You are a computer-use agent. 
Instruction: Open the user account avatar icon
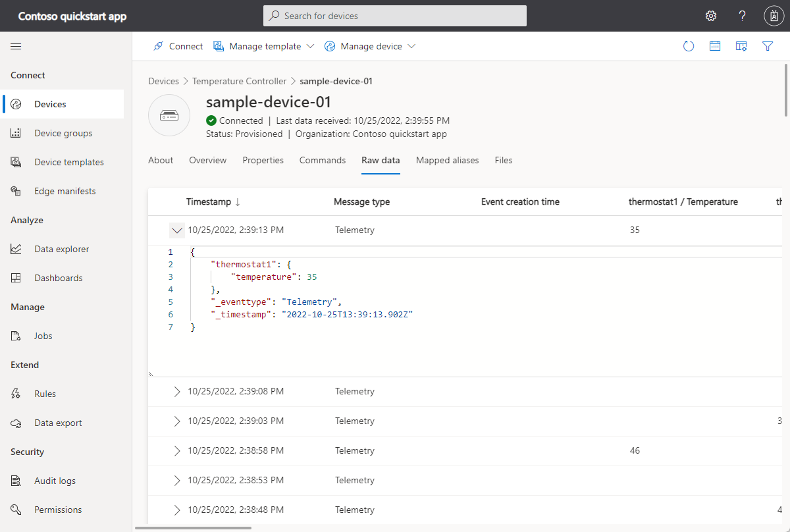pos(774,16)
